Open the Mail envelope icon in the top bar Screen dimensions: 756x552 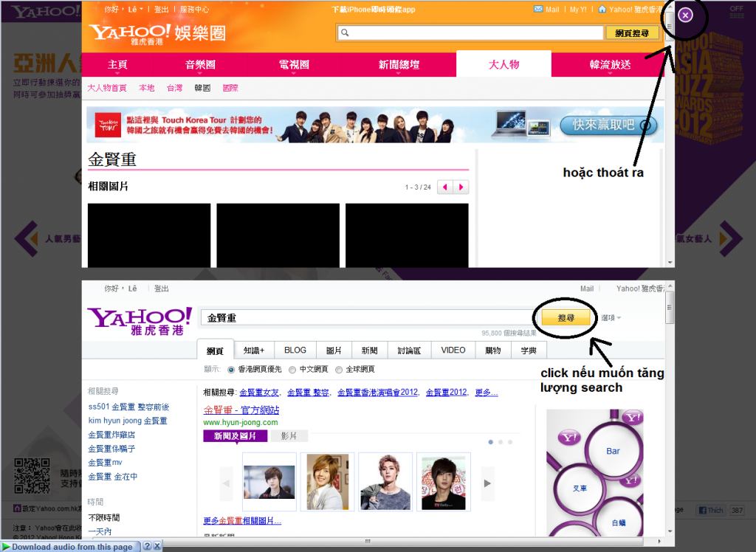click(538, 9)
